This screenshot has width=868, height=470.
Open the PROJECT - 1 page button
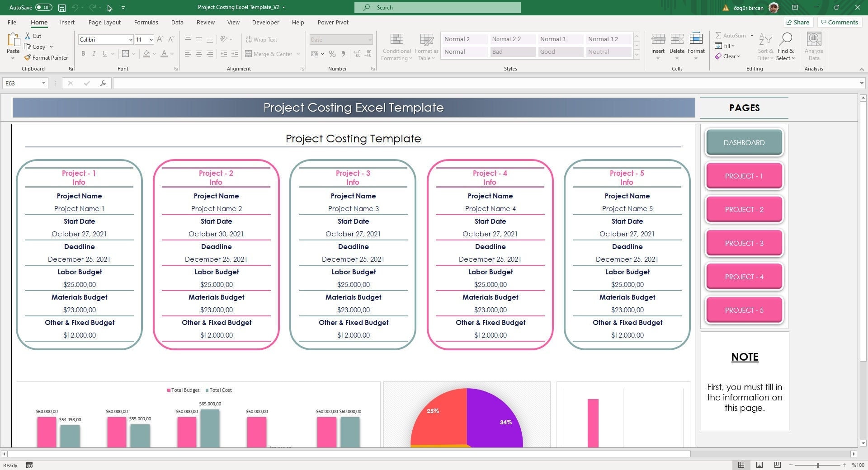744,176
